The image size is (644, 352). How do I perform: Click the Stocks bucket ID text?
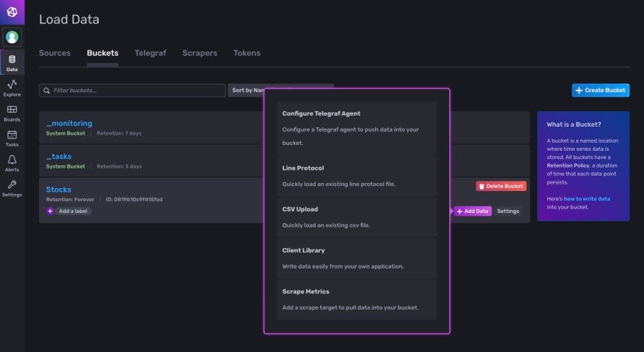click(134, 200)
